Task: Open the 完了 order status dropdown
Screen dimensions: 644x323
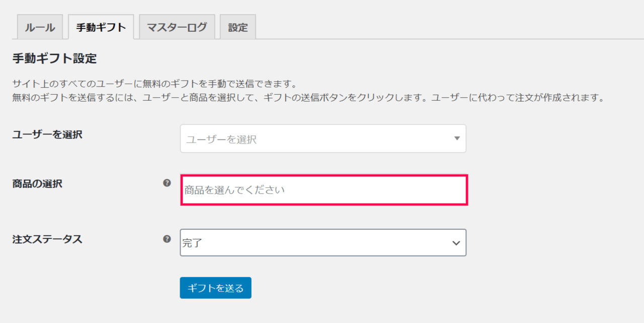Action: click(323, 242)
